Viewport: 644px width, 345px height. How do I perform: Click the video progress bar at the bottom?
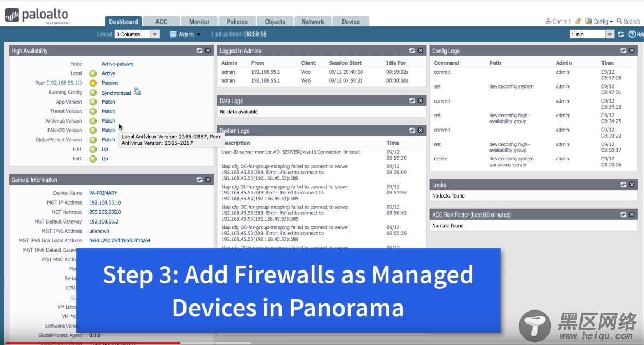[x=322, y=343]
